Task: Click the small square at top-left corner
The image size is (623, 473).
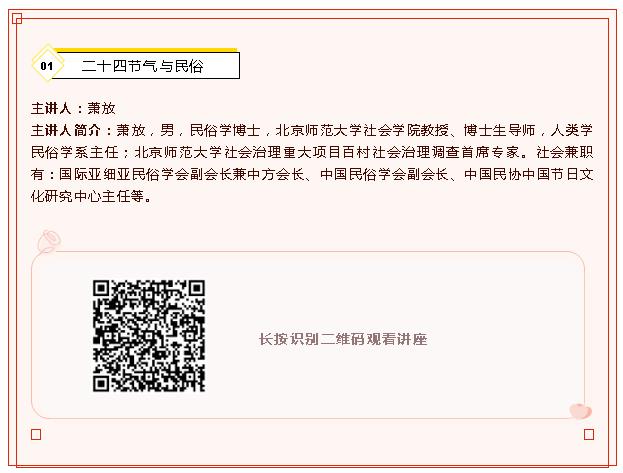Action: tap(17, 19)
